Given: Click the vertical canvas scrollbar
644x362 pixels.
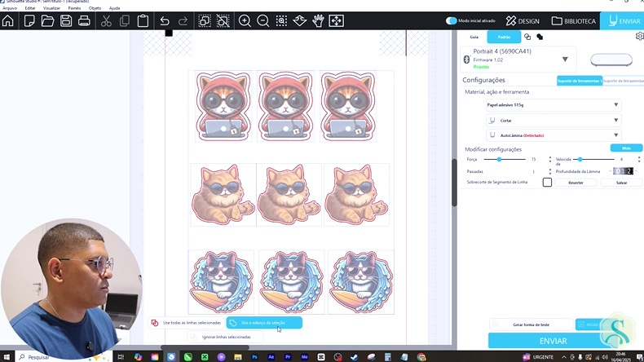Looking at the screenshot, I should point(454,183).
